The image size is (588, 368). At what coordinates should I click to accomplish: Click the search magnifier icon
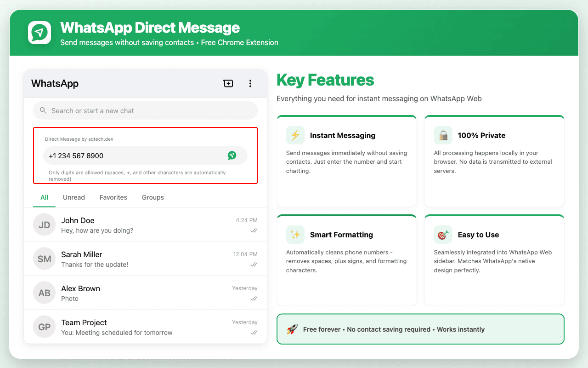coord(43,111)
